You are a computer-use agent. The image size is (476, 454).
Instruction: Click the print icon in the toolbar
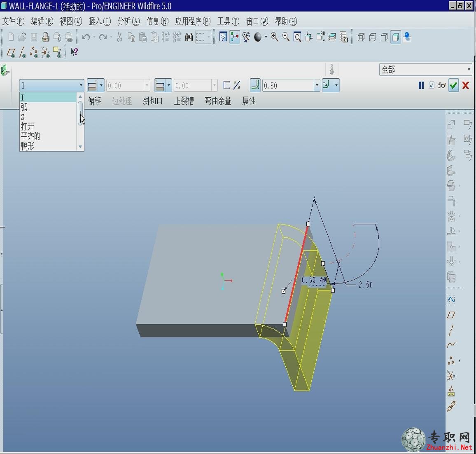46,37
